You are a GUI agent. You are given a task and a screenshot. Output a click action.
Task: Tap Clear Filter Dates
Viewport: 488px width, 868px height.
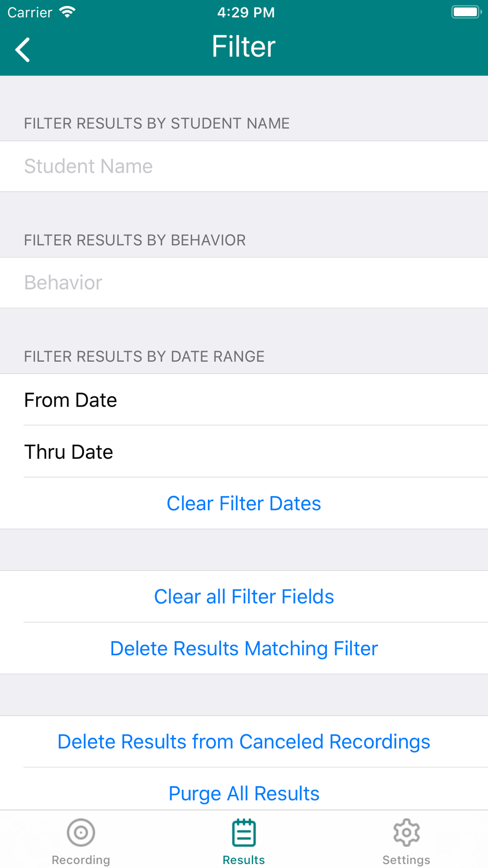click(244, 503)
